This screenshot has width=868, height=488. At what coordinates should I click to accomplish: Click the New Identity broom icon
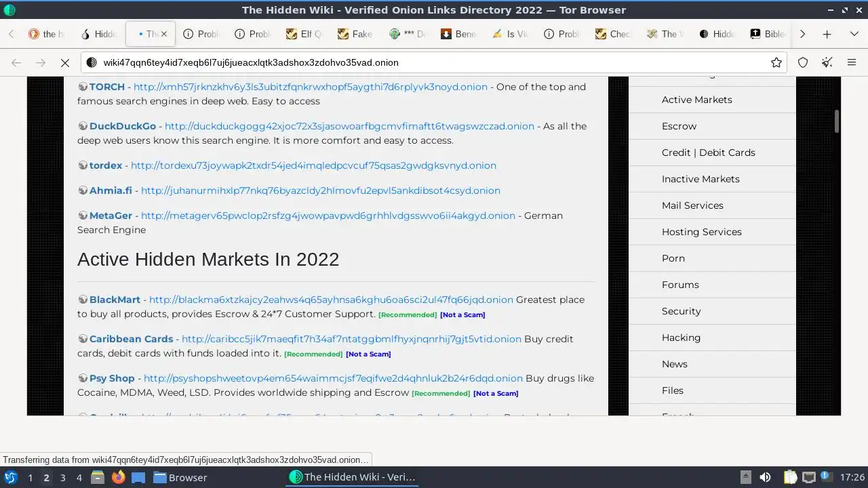point(827,62)
